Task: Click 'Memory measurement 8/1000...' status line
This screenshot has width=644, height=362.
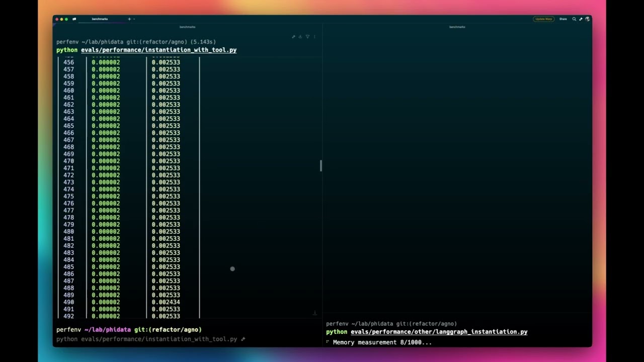Action: point(382,342)
